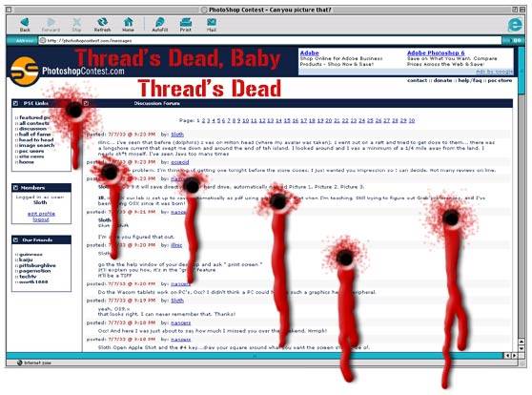Screen dimensions: 532x395
Task: Open site news in PSC Links
Action: (31, 156)
